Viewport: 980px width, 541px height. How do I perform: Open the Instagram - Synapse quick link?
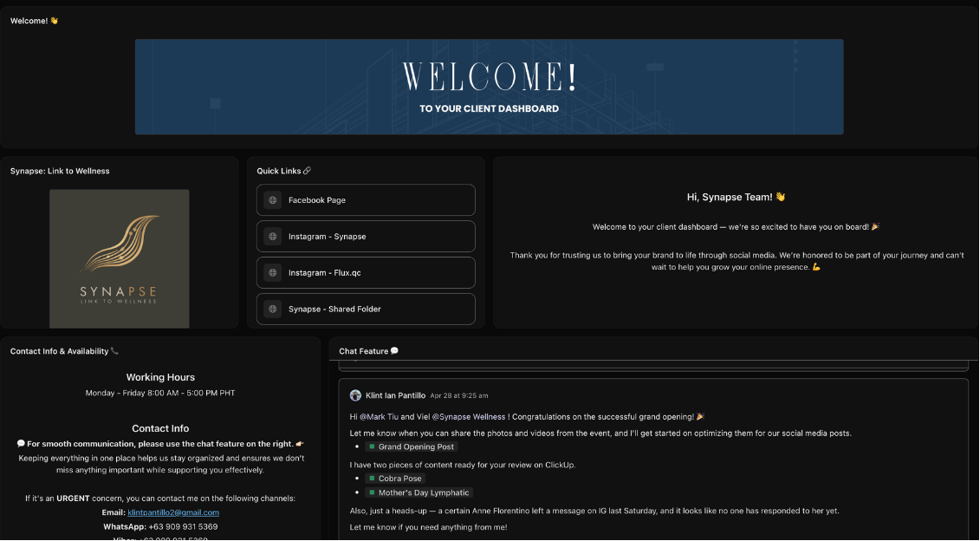coord(366,237)
